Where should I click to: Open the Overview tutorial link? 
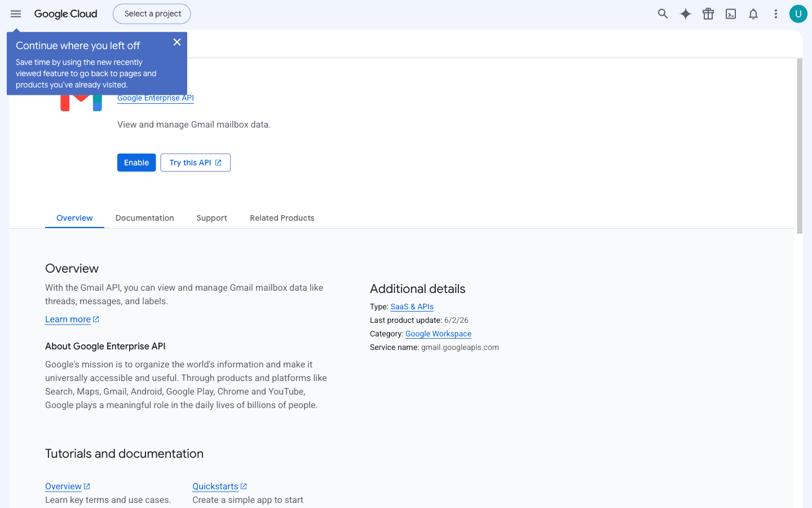tap(63, 487)
